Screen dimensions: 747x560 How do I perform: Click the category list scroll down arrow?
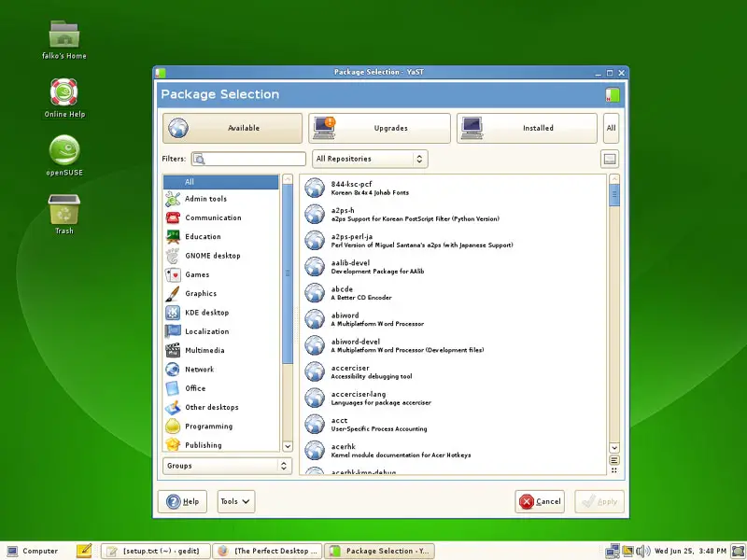click(288, 446)
